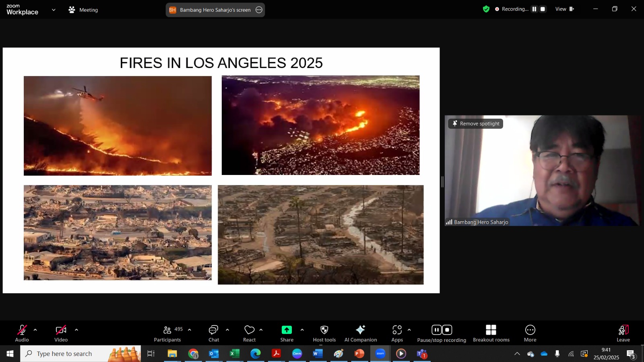Click the Windows taskbar search box
The height and width of the screenshot is (362, 644).
[80, 354]
